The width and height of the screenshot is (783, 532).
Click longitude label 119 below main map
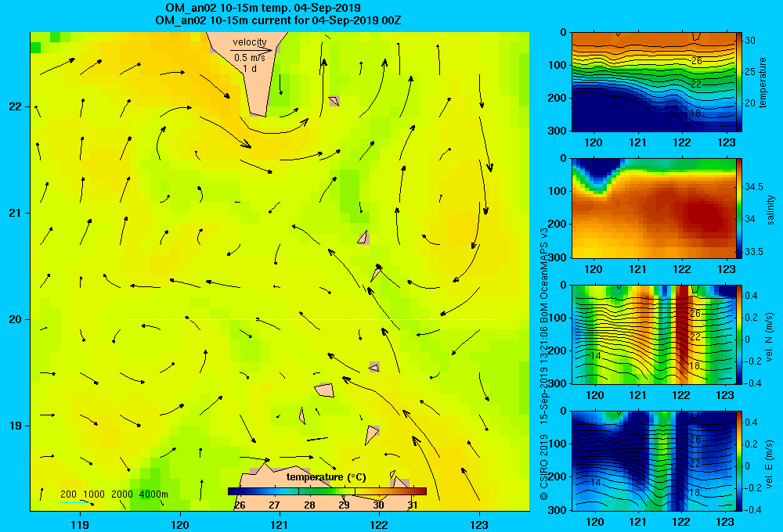point(80,524)
